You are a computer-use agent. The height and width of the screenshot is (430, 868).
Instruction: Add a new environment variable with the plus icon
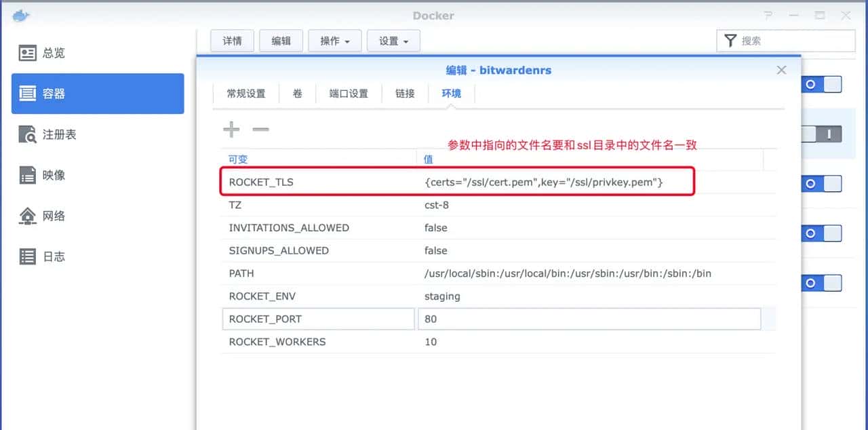231,129
